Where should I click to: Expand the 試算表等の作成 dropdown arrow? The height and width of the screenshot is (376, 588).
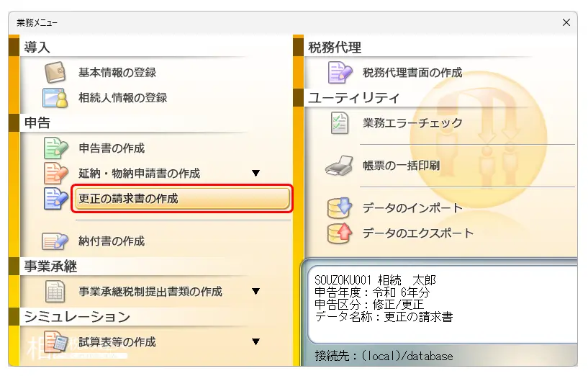pos(255,342)
